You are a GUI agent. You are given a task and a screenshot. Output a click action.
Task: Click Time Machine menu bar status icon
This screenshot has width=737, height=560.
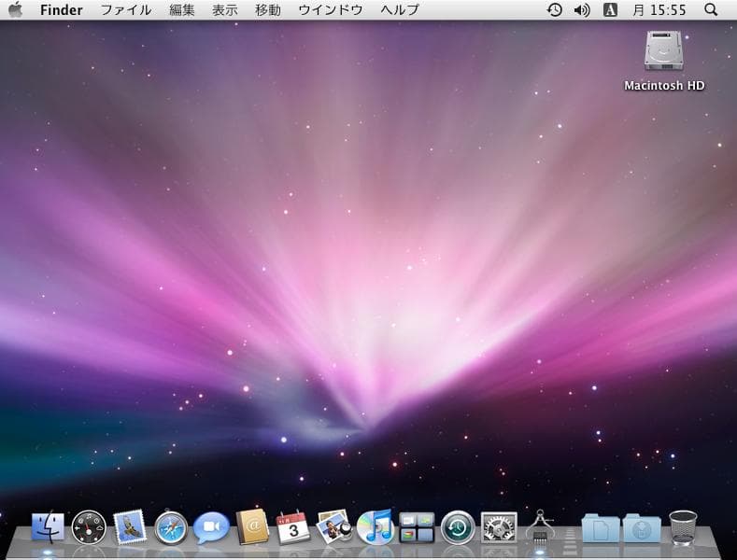(x=555, y=10)
